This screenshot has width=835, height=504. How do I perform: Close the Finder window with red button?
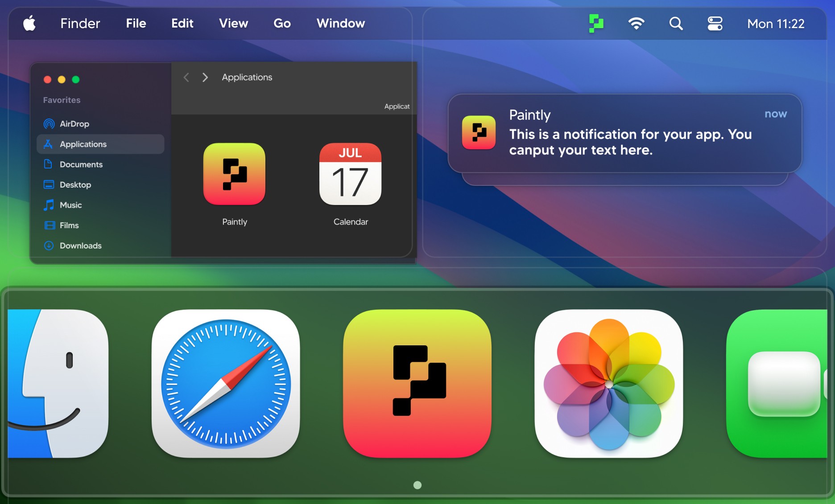click(47, 79)
